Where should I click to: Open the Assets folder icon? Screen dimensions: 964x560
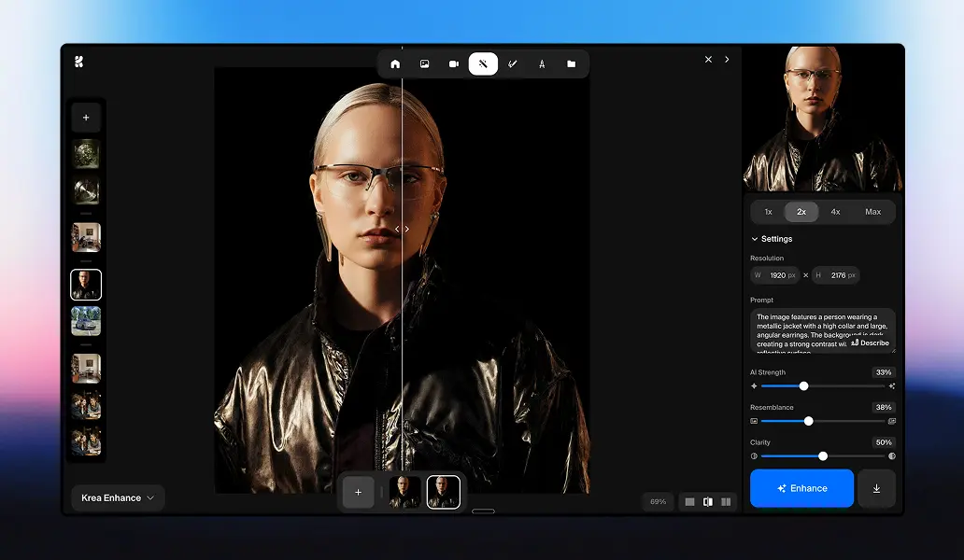[x=571, y=63]
